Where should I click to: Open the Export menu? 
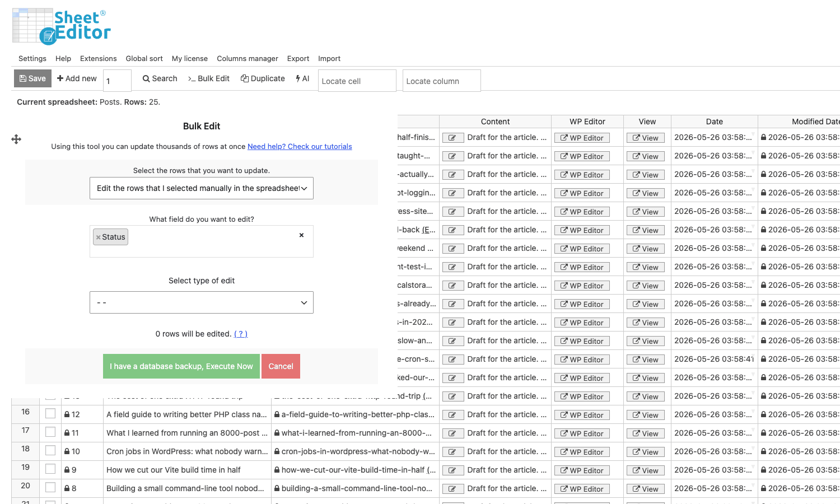298,58
